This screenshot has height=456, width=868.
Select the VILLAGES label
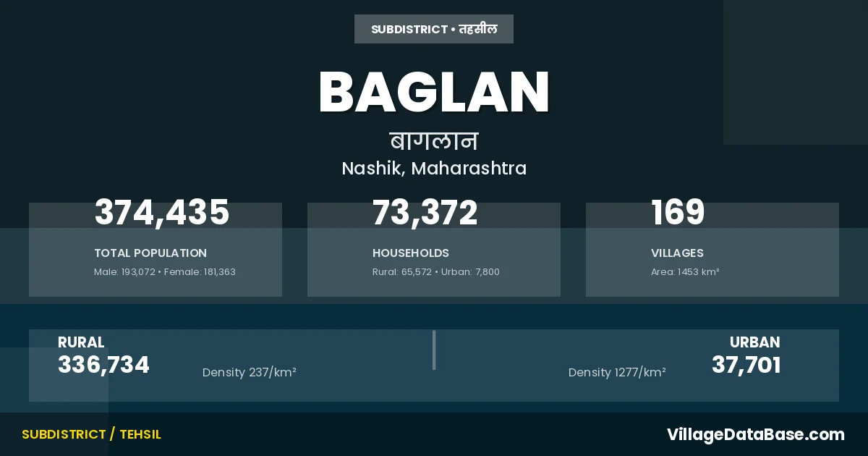click(x=677, y=253)
